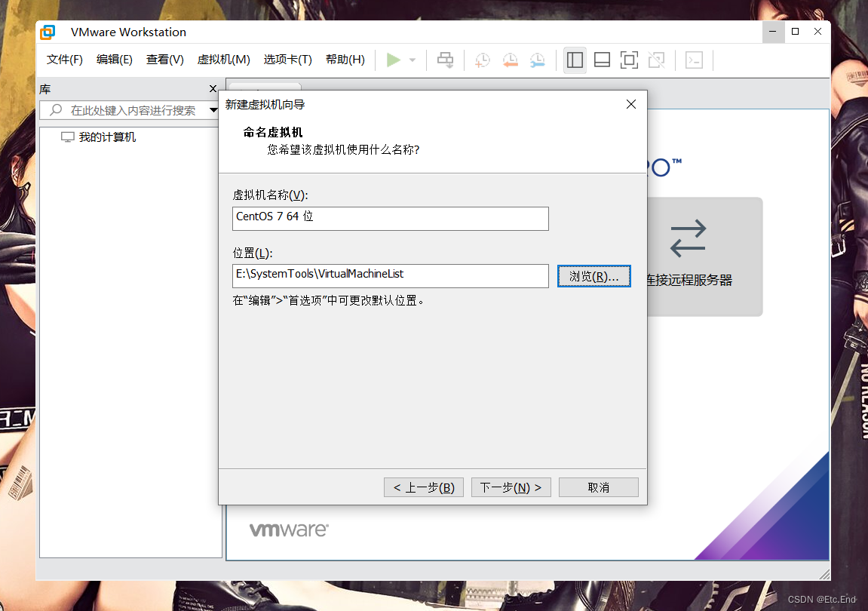
Task: Click the remote server arrows icon
Action: pyautogui.click(x=688, y=238)
